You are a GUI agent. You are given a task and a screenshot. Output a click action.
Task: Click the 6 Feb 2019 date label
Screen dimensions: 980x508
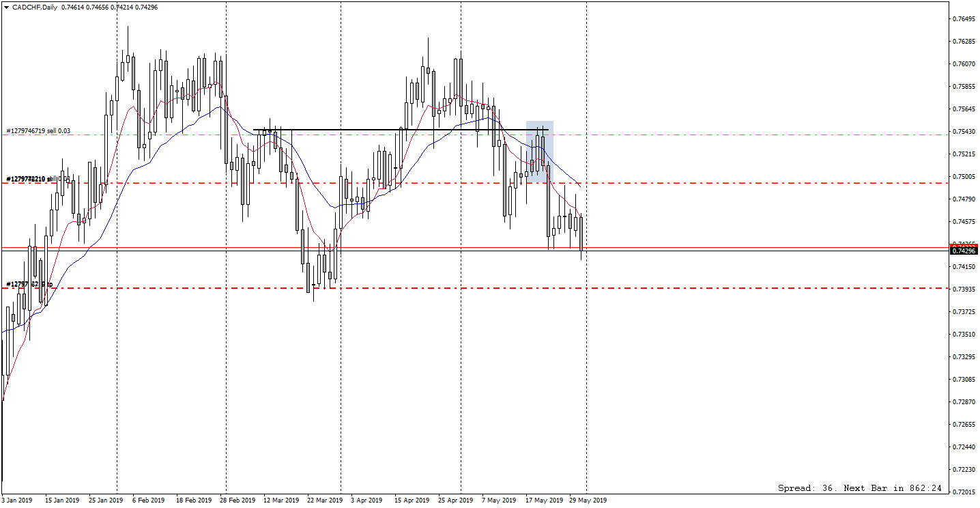click(x=149, y=500)
